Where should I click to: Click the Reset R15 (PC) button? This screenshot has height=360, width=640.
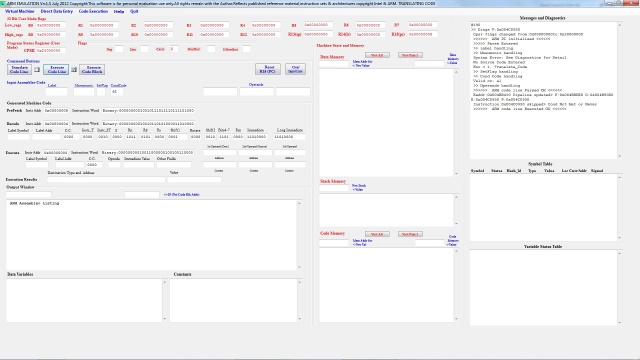click(268, 69)
